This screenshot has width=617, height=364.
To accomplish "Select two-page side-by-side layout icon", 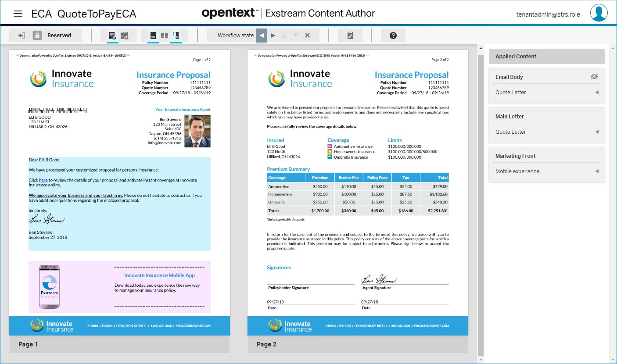I will [x=165, y=36].
